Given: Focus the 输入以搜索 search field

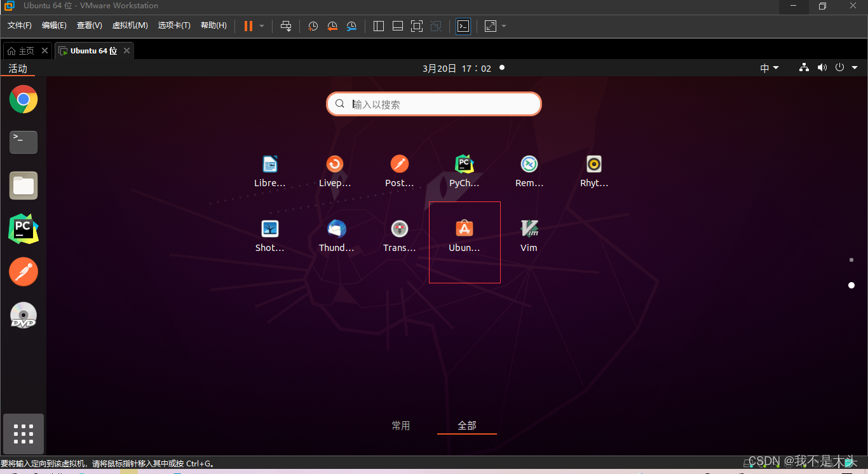Looking at the screenshot, I should point(434,104).
